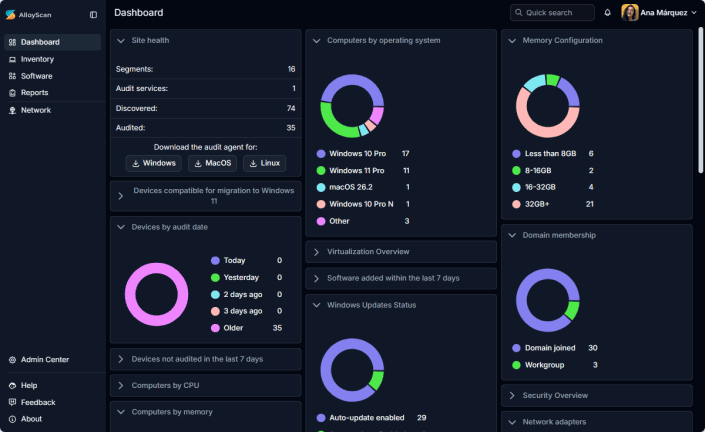Click the Yesterday legend entry
Viewport: 705px width, 432px height.
click(246, 277)
